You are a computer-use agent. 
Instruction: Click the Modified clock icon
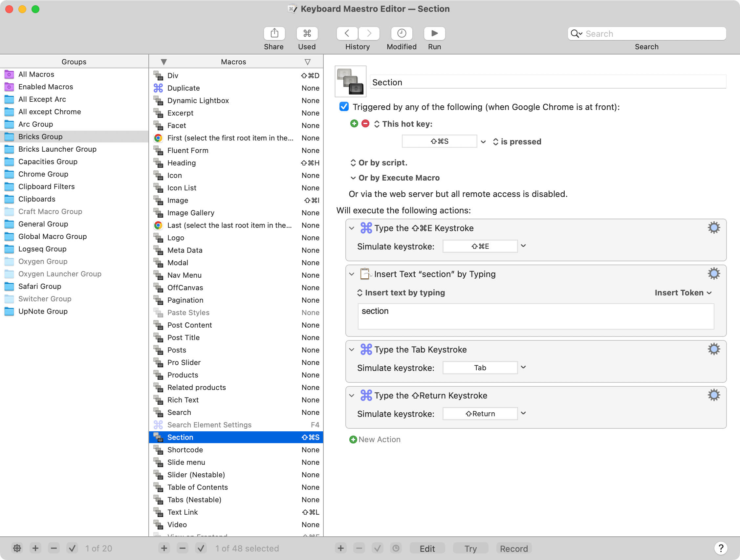tap(401, 33)
